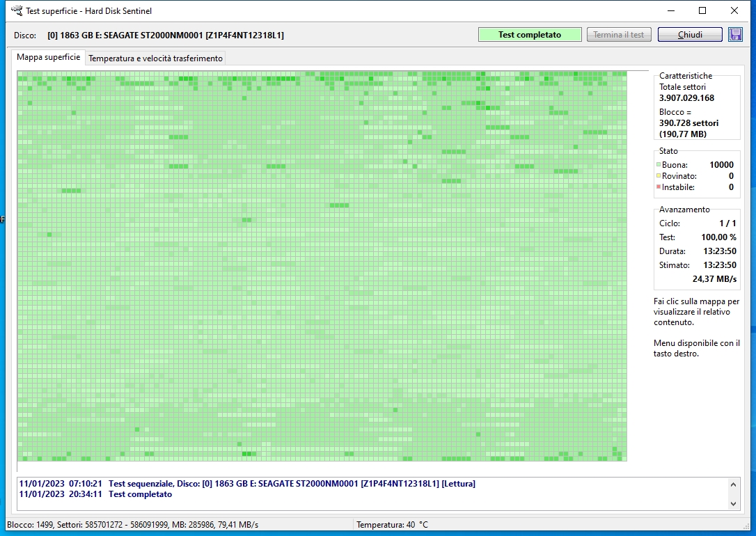Click the (190,77 MB) block size text

[683, 134]
